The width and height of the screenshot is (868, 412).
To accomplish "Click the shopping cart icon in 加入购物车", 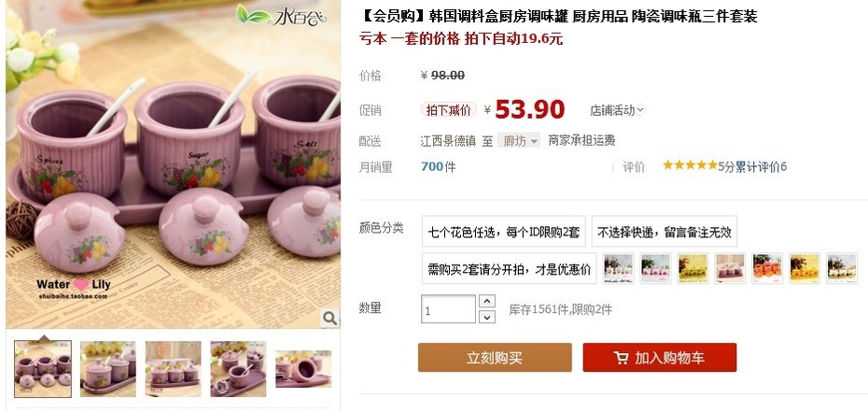I will (x=621, y=358).
